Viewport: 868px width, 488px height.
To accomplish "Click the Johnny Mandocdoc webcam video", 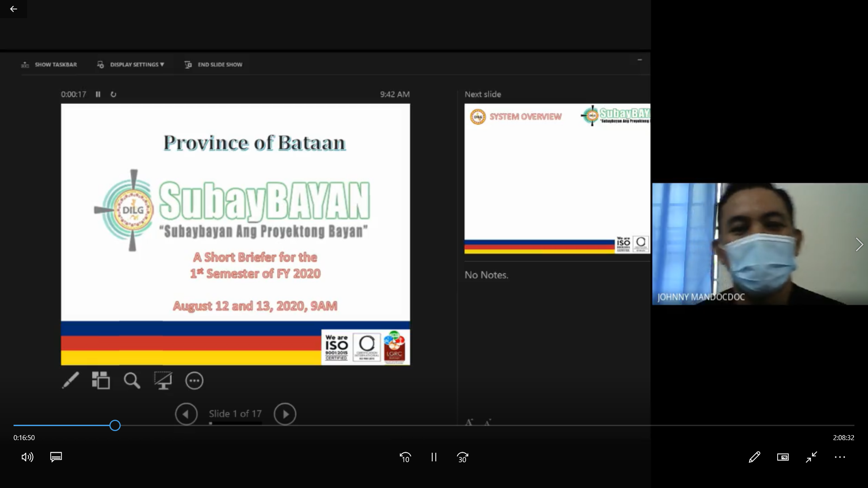I will (760, 244).
